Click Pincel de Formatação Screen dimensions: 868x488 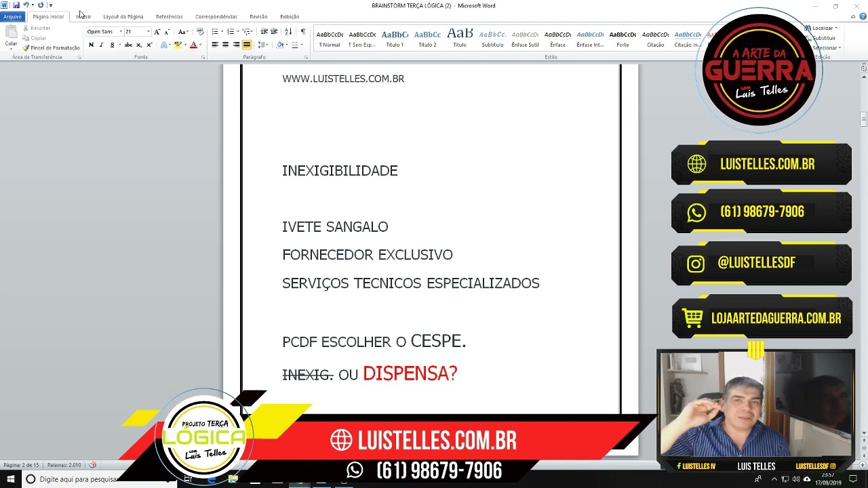tap(51, 47)
